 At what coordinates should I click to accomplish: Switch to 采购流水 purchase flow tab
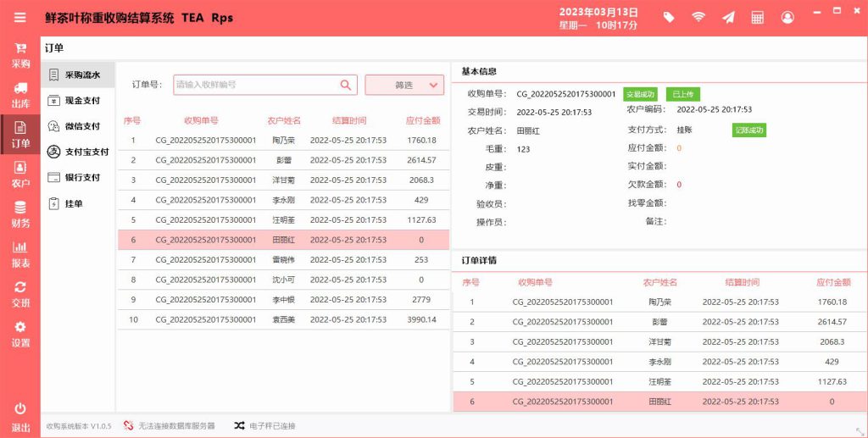point(77,75)
